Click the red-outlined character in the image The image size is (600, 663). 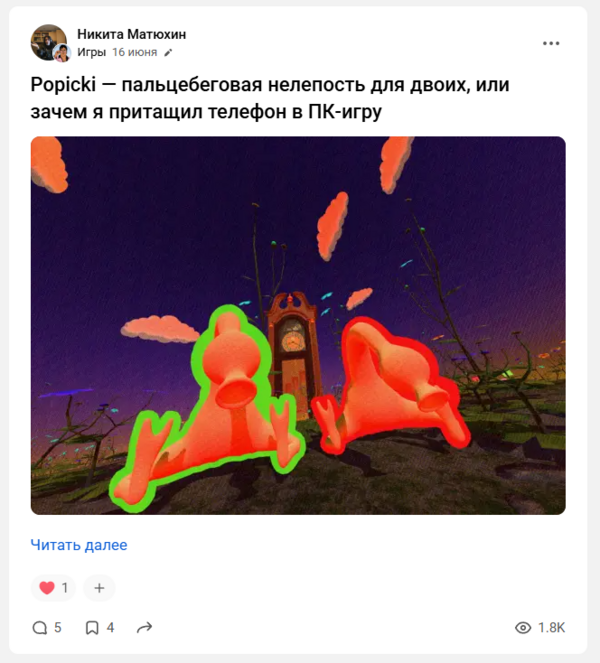(391, 386)
